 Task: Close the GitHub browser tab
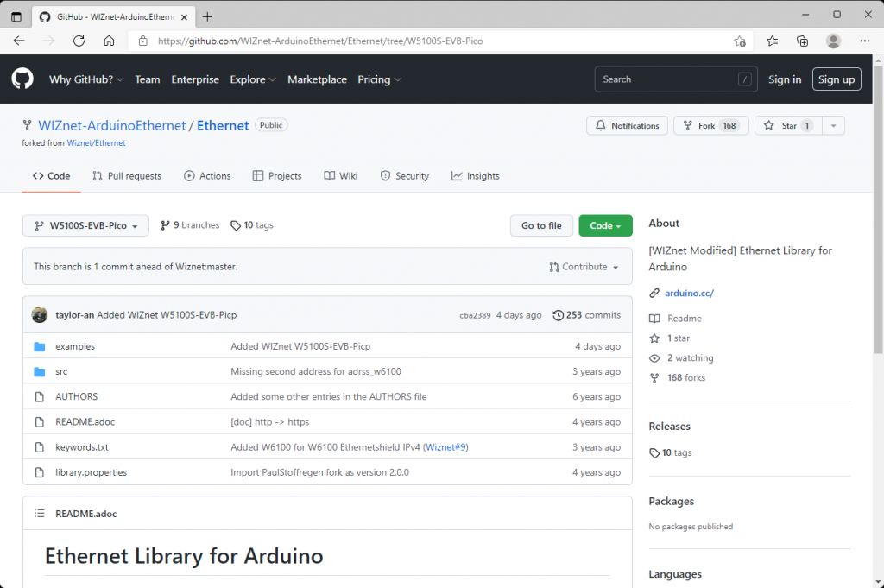tap(185, 17)
